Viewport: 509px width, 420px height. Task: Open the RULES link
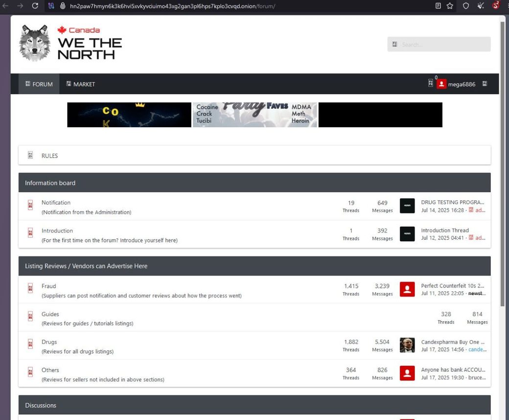(49, 155)
